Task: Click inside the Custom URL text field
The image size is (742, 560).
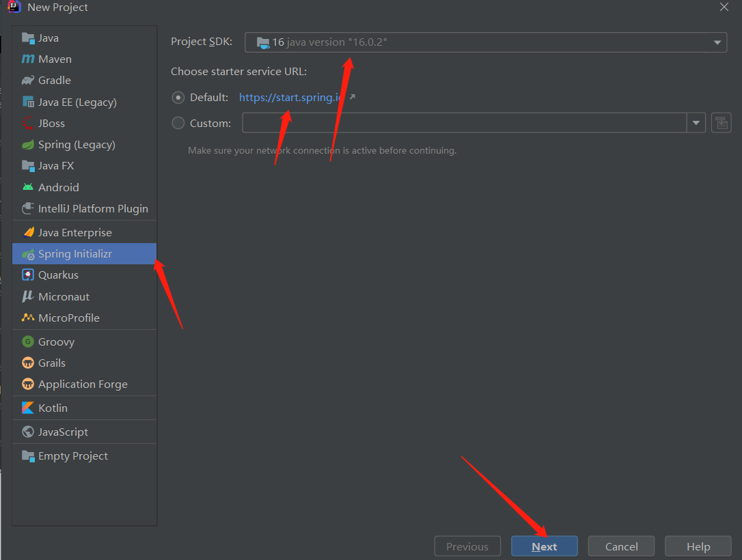Action: click(464, 123)
